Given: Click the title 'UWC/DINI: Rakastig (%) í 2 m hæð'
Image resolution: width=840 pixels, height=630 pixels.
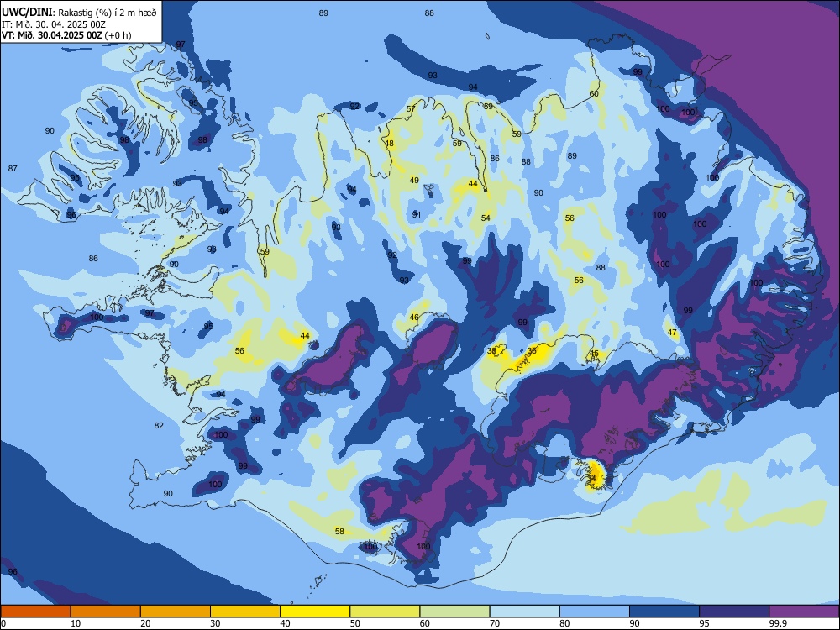Looking at the screenshot, I should (x=79, y=13).
